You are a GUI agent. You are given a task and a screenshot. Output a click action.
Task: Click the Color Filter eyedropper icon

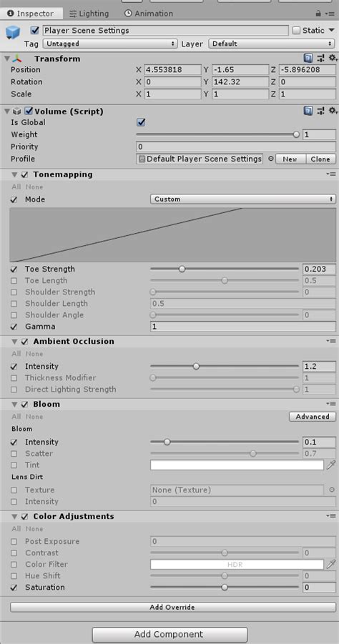click(331, 565)
